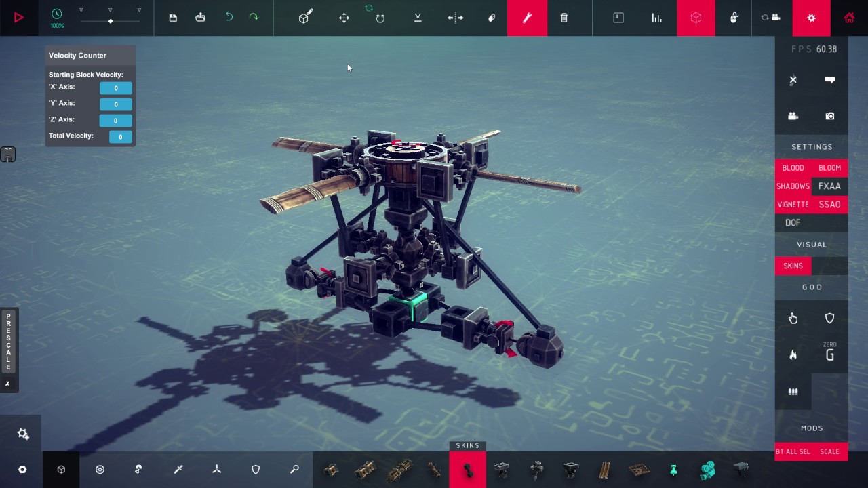Save the machine with the floppy disk icon
Screen dimensions: 868x488
173,18
